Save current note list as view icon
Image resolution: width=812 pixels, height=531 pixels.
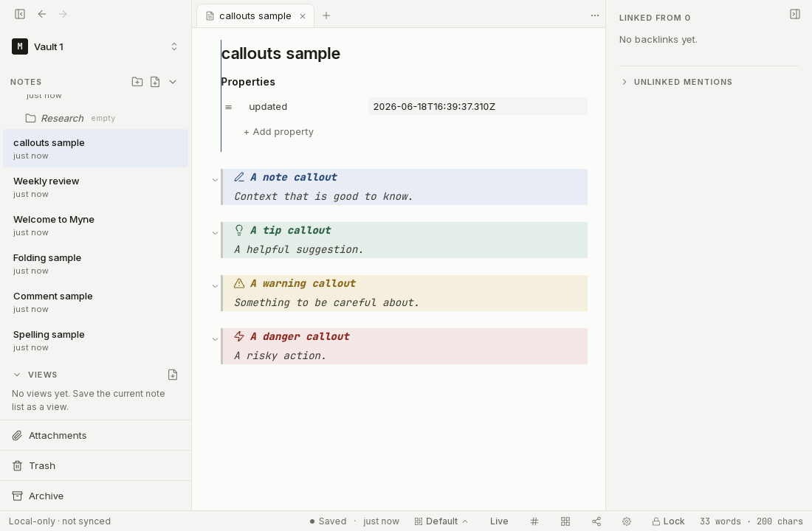pos(173,375)
